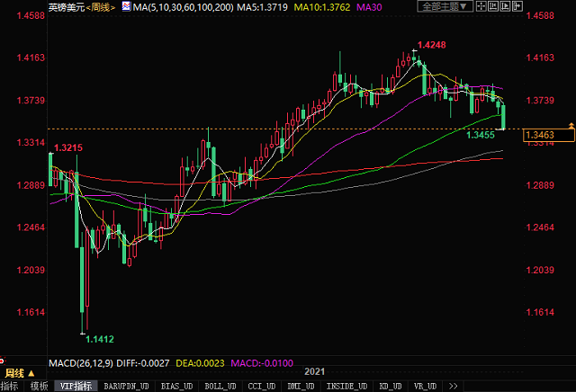
Task: Click the 2021 marker on the time axis
Action: 314,371
